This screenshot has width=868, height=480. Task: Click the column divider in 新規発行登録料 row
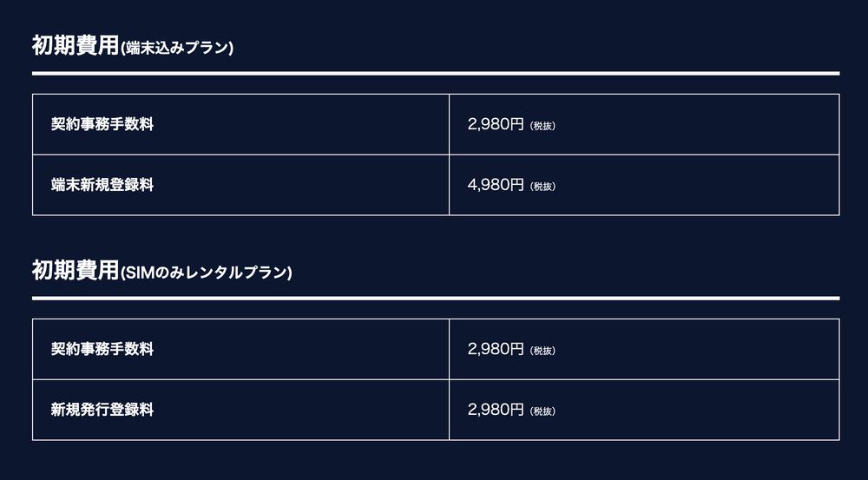pos(449,410)
